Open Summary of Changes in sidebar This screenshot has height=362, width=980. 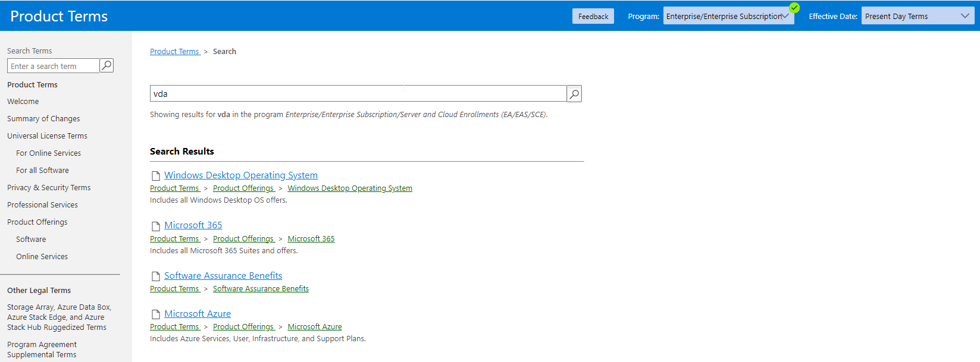point(43,119)
